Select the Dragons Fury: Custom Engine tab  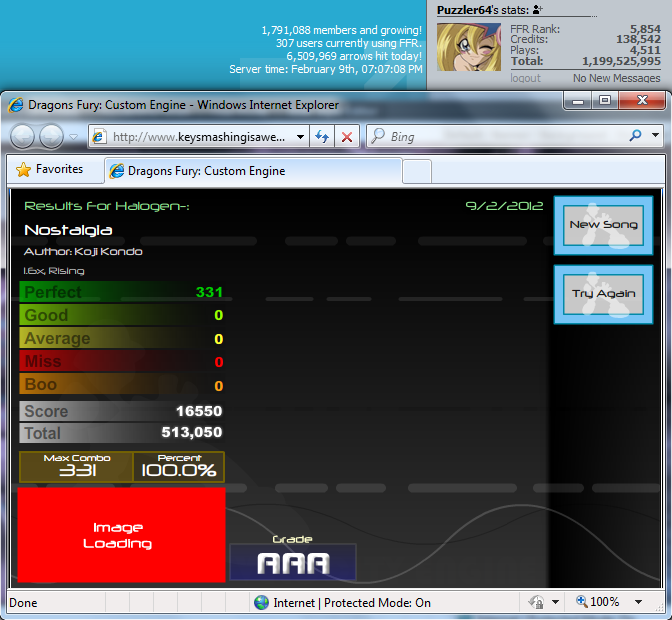(x=205, y=171)
